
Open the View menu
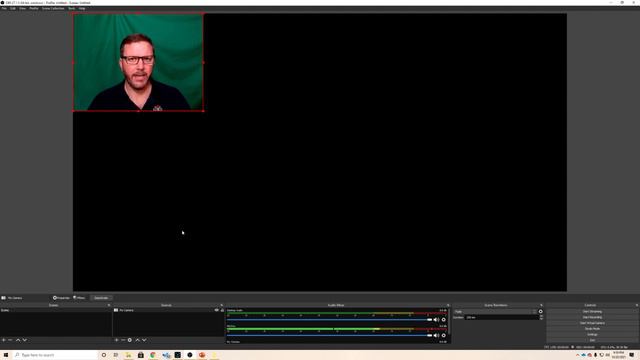click(22, 8)
